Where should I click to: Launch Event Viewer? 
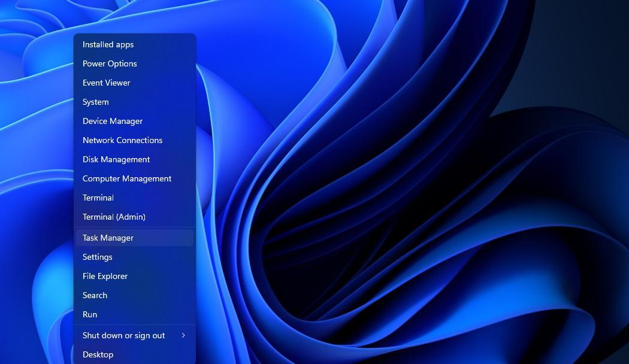[135, 83]
